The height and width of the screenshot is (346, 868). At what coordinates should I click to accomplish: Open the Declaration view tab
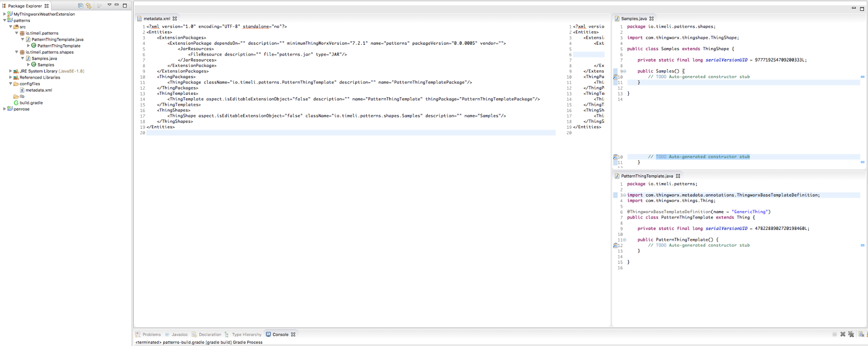pos(207,335)
